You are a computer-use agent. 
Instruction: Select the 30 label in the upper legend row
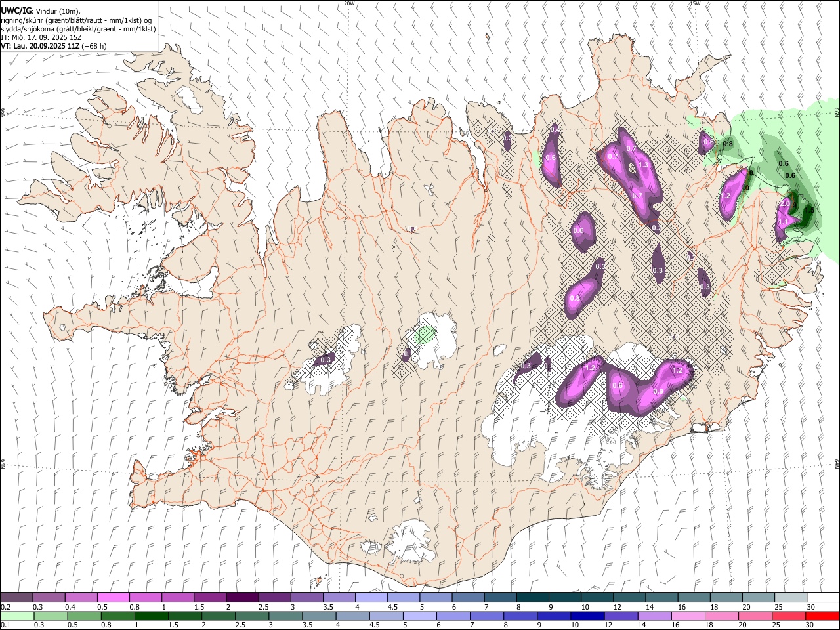point(810,607)
